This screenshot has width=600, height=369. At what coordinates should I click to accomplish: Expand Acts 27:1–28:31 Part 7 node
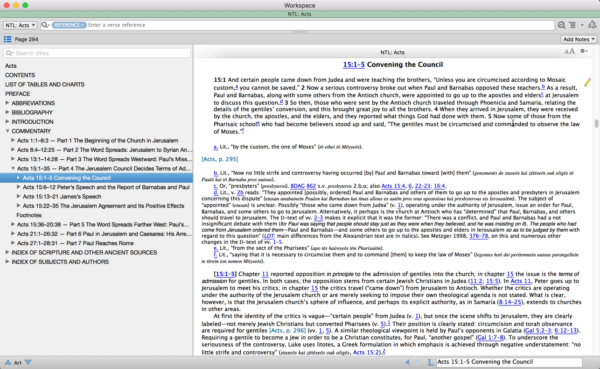[13, 243]
